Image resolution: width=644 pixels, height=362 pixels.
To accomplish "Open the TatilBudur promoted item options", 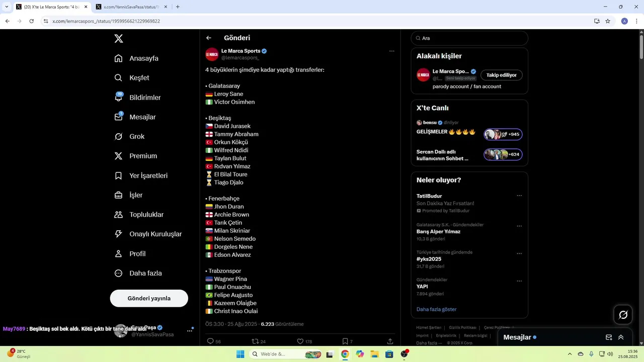I will [519, 196].
